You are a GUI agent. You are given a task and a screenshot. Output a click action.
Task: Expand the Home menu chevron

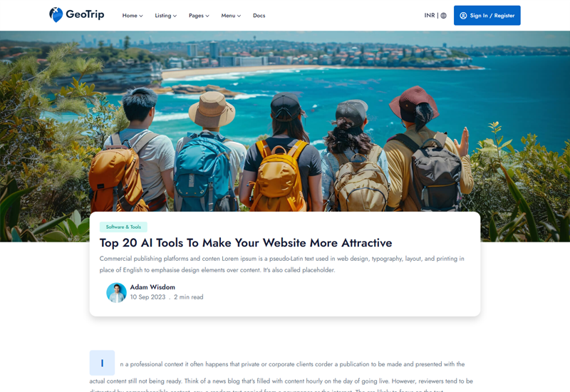pos(141,16)
